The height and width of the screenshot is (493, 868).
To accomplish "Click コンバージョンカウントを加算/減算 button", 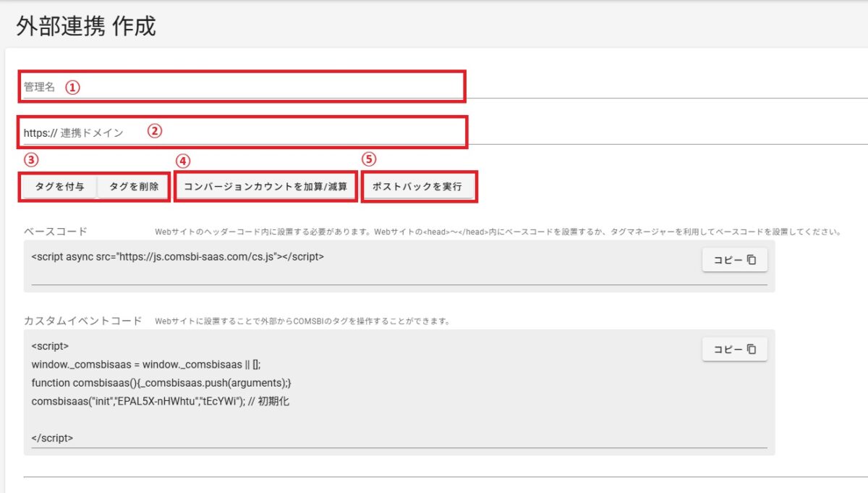I will click(x=265, y=187).
